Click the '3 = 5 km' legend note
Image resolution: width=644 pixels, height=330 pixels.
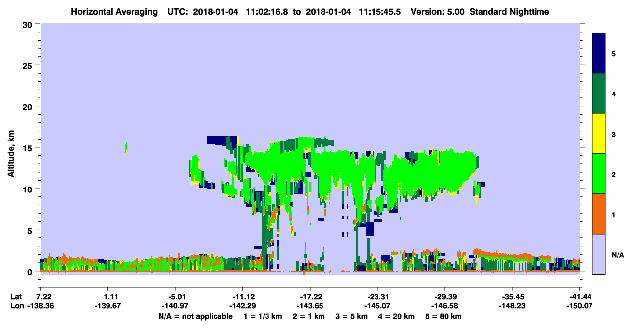(352, 316)
